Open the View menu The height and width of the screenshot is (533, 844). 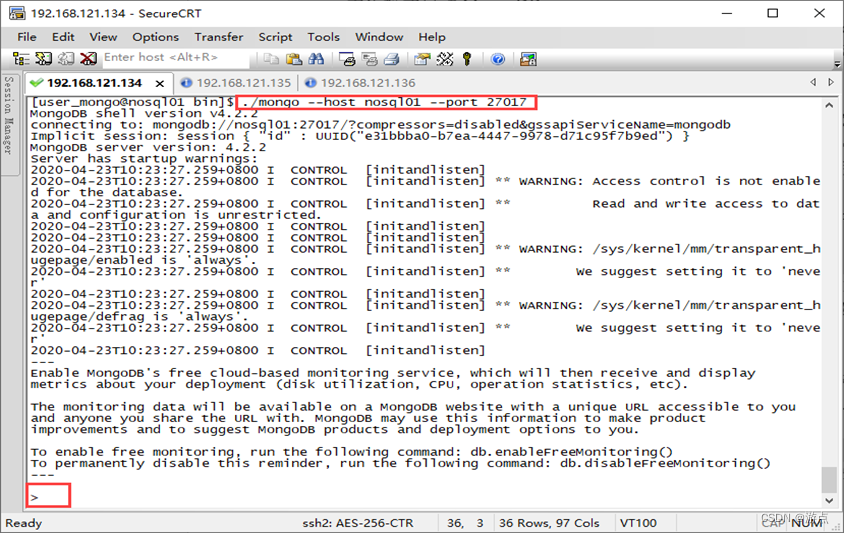[103, 37]
